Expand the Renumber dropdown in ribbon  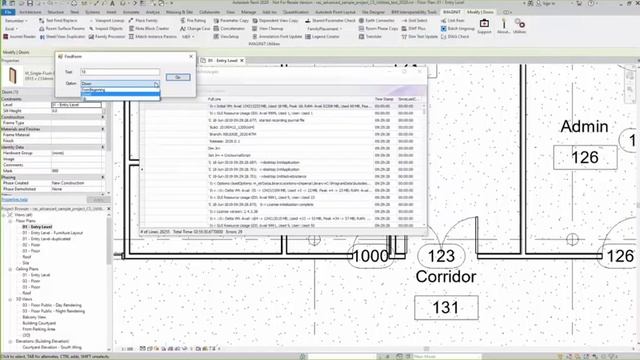click(x=16, y=20)
